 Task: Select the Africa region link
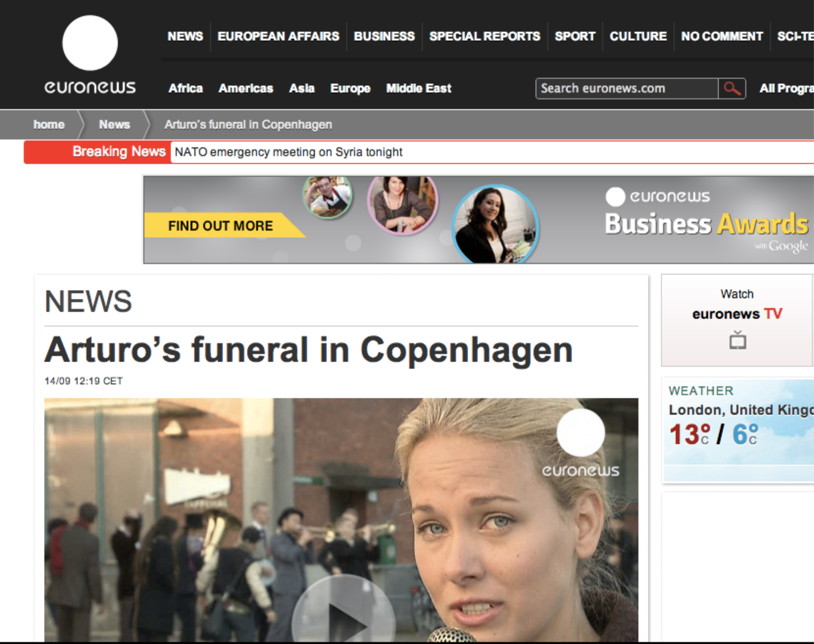click(186, 88)
